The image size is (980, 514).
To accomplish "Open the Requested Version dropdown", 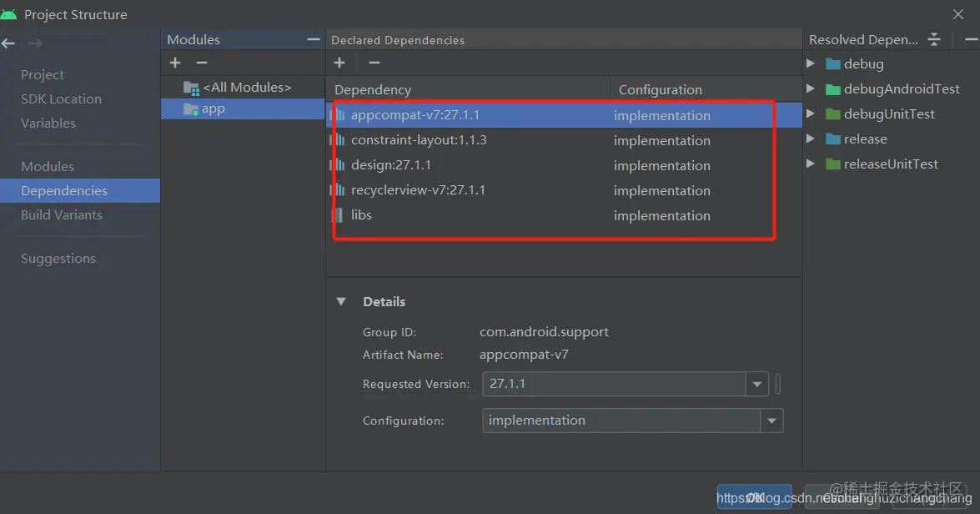I will pos(756,384).
